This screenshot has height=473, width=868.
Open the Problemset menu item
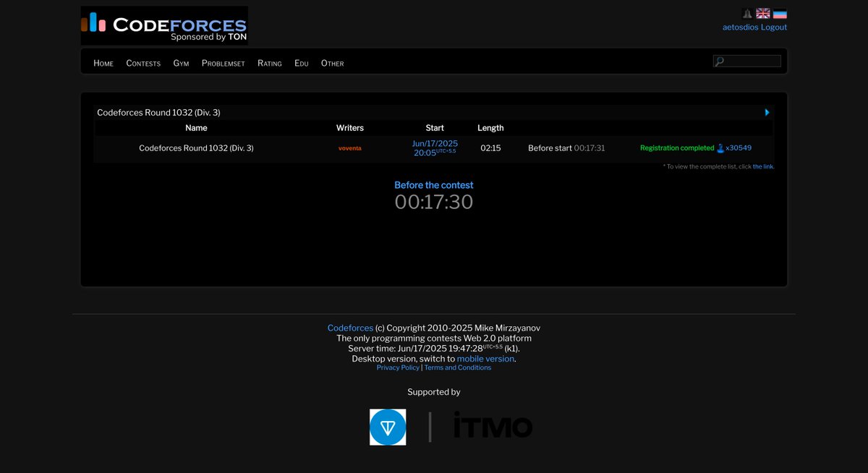point(224,64)
